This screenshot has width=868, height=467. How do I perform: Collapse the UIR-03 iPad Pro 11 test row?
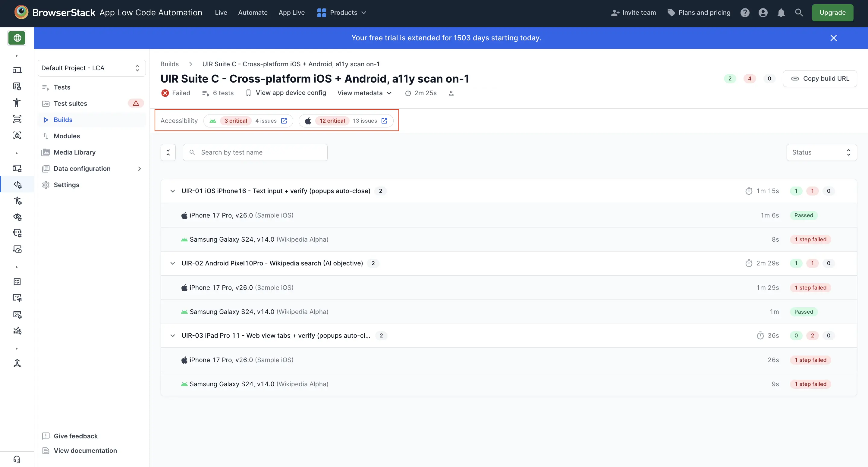172,336
